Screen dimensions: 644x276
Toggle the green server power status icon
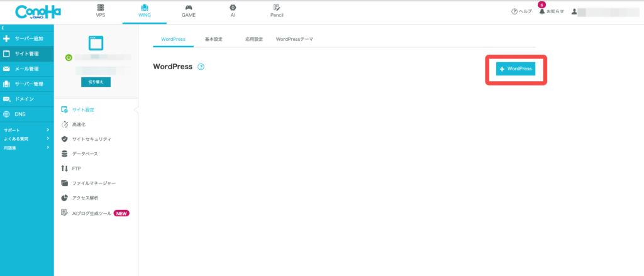click(x=69, y=58)
